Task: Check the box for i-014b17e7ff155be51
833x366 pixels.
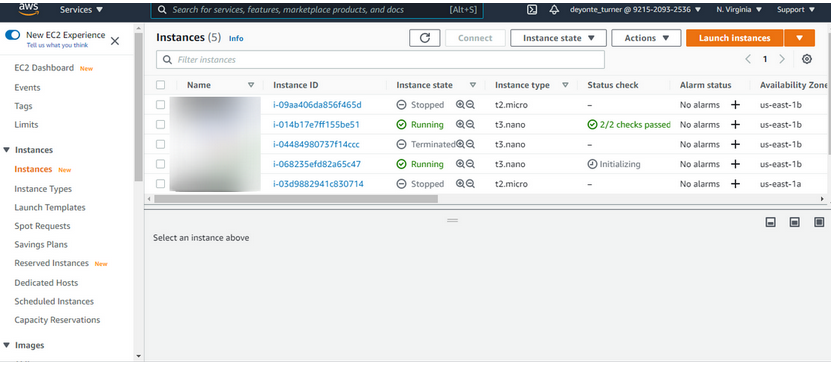Action: 160,124
